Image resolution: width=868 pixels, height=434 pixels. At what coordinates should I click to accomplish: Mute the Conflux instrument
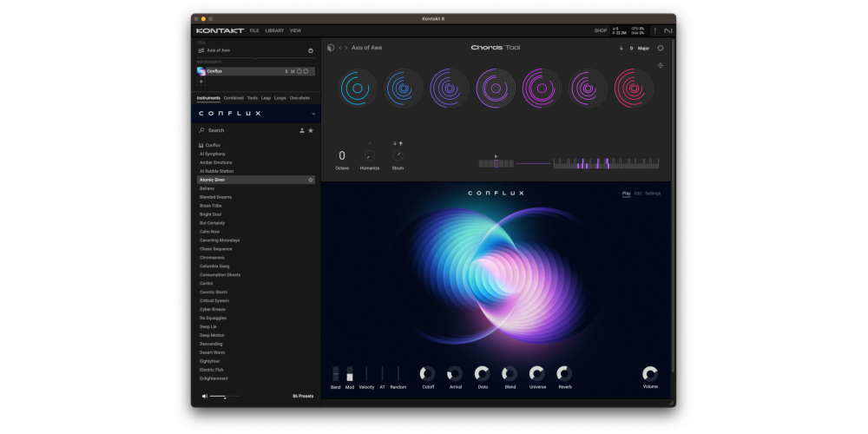293,71
